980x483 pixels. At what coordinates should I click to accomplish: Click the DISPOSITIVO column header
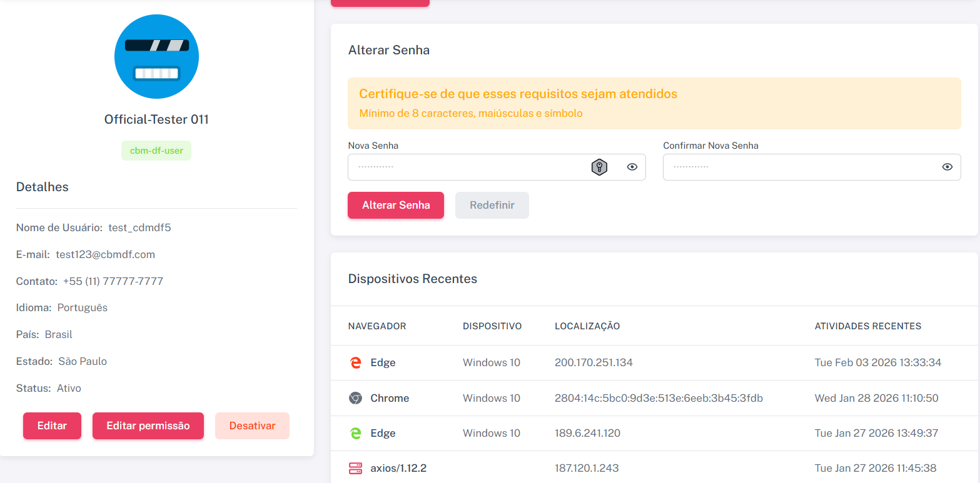coord(492,326)
